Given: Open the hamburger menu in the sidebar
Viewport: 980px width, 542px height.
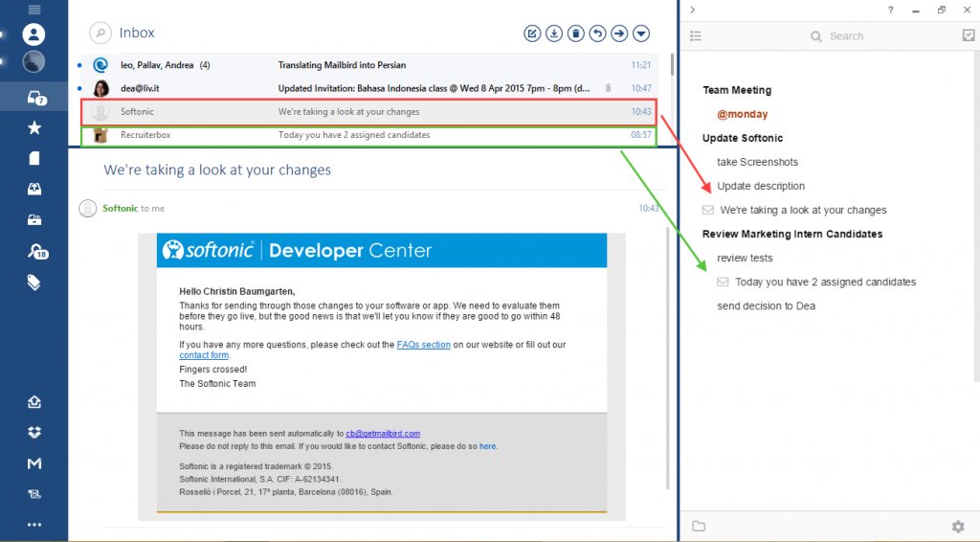Looking at the screenshot, I should 34,10.
